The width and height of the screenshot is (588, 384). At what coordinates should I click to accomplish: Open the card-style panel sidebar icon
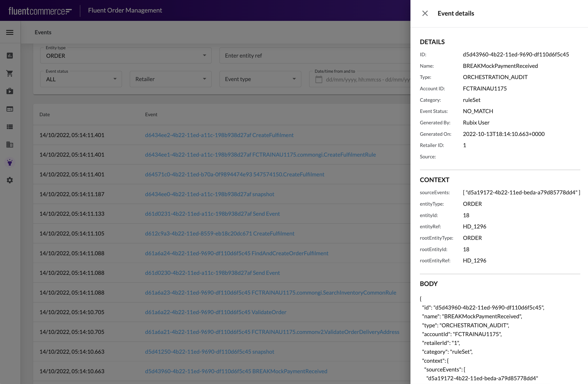10,109
